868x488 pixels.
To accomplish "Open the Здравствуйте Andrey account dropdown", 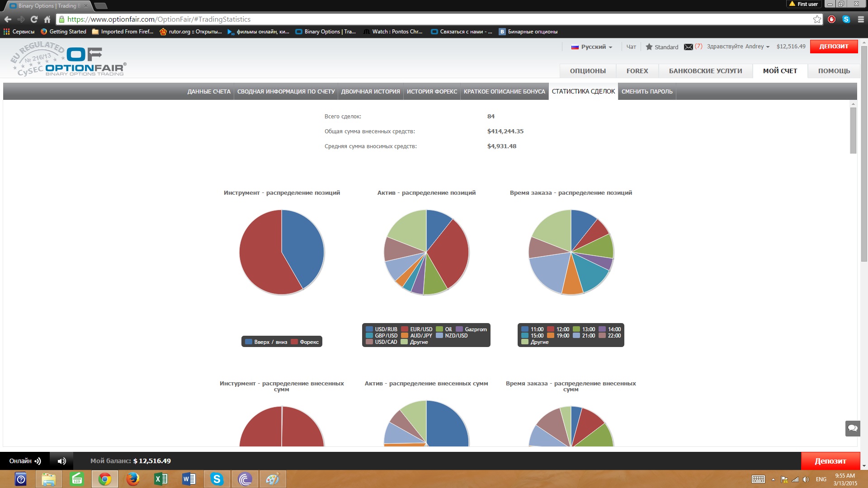I will tap(738, 47).
